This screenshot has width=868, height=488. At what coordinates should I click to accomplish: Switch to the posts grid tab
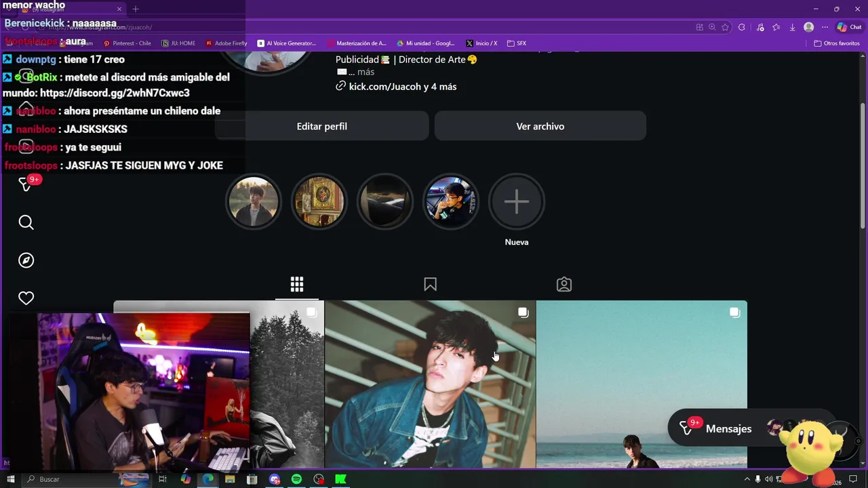click(297, 285)
